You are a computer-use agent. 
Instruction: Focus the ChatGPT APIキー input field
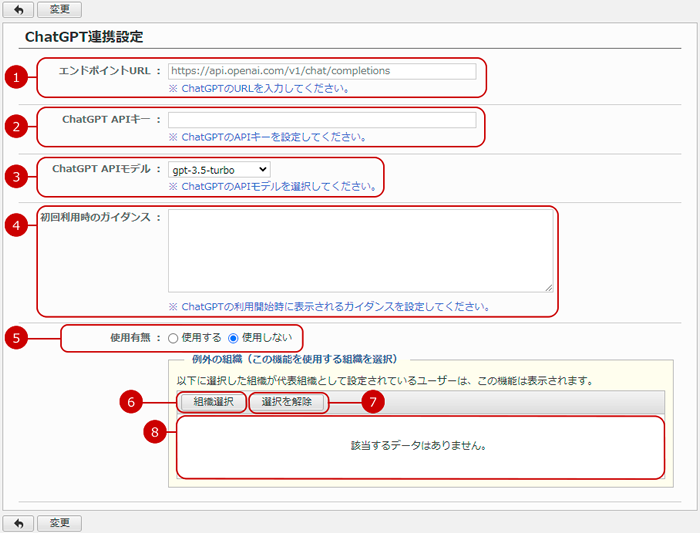click(x=322, y=120)
